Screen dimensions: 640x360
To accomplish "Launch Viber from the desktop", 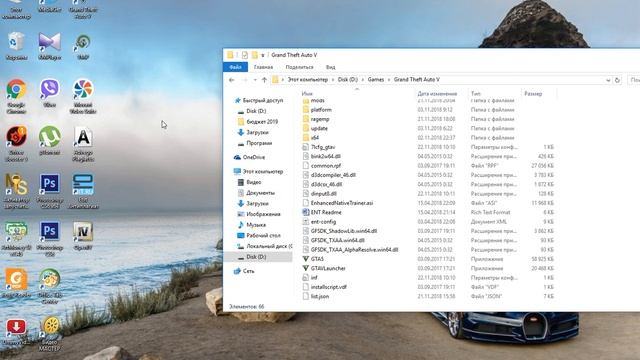I will pyautogui.click(x=50, y=93).
